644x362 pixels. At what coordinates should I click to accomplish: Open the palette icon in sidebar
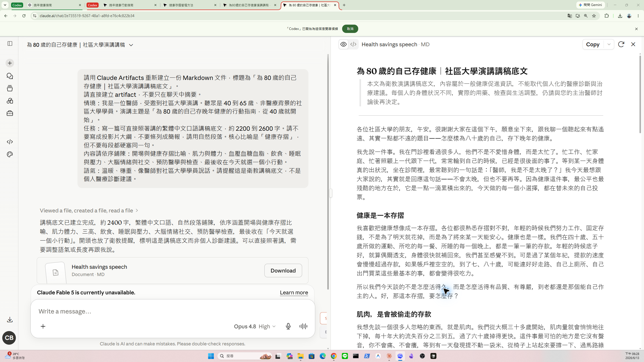click(x=10, y=154)
